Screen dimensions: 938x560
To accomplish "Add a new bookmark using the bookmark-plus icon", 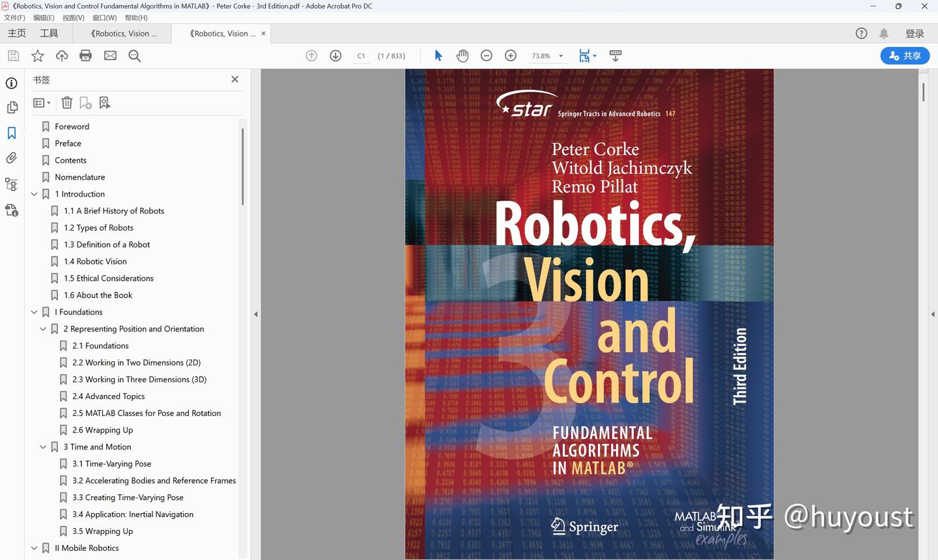I will point(85,102).
